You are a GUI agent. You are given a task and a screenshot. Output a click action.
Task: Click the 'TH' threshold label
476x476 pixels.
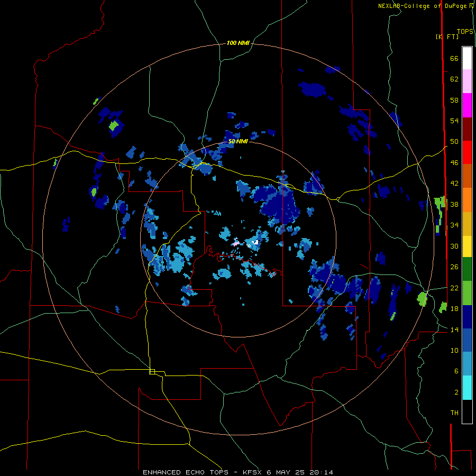[x=454, y=413]
